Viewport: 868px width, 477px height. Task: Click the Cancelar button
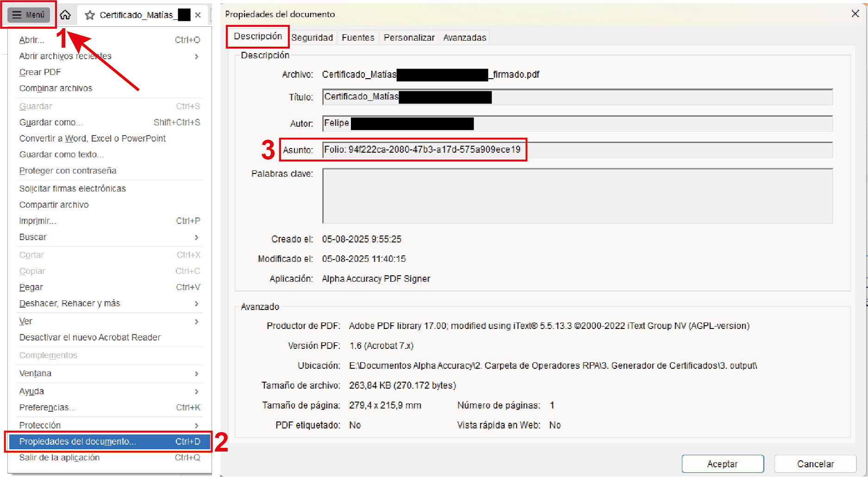(x=815, y=464)
